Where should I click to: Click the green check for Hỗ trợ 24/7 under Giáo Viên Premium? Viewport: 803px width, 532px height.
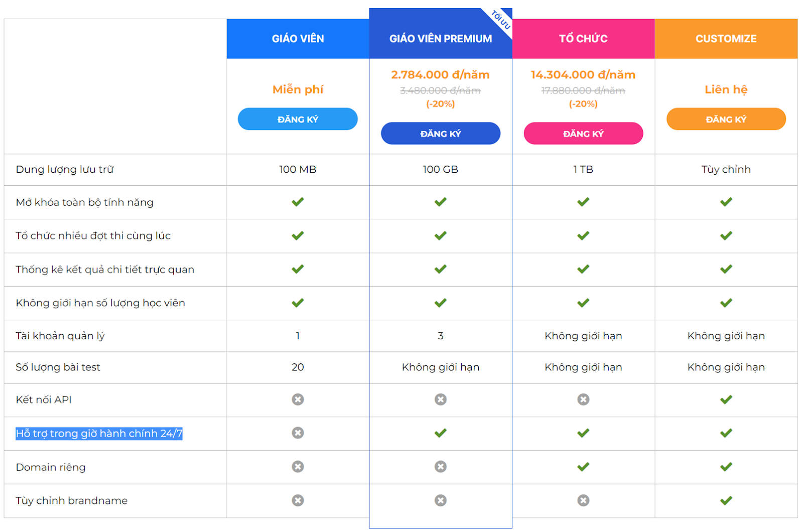(441, 433)
